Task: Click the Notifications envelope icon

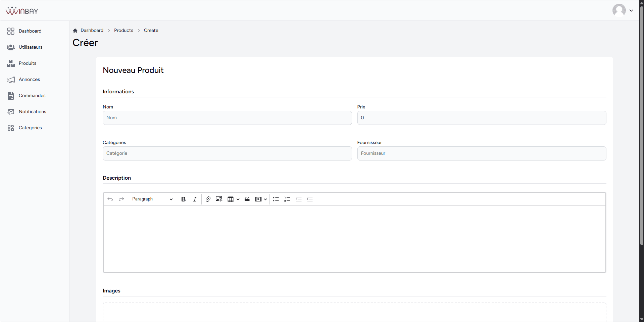Action: 11,112
